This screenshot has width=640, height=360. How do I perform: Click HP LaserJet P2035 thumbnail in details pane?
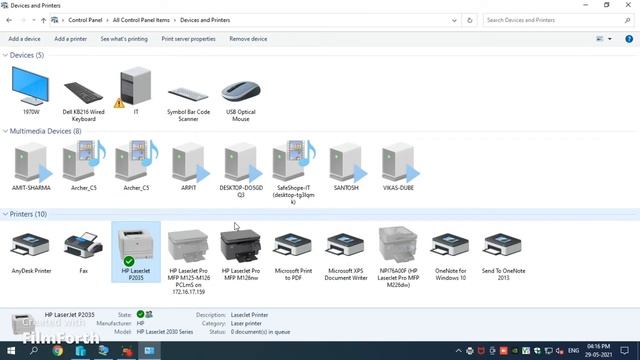(x=22, y=325)
